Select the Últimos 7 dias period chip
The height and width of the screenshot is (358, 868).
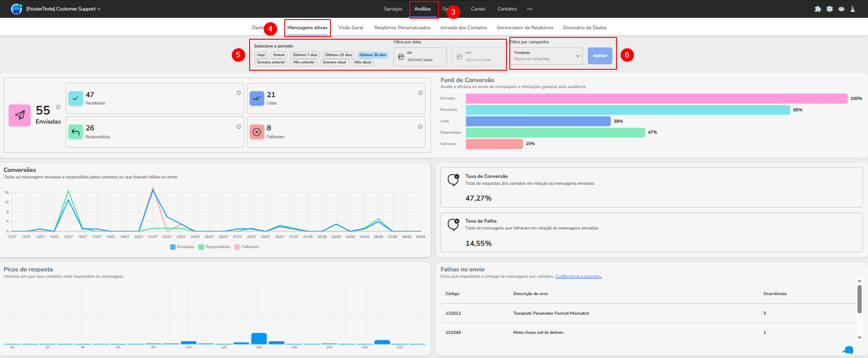click(305, 55)
